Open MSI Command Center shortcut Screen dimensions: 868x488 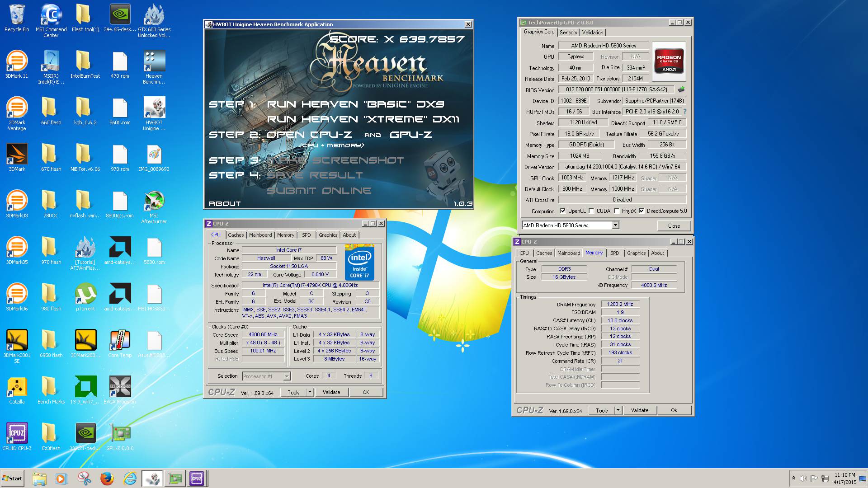click(51, 20)
